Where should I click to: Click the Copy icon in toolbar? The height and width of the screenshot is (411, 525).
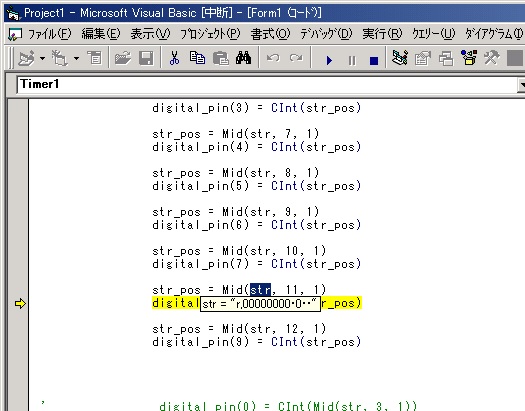[198, 59]
